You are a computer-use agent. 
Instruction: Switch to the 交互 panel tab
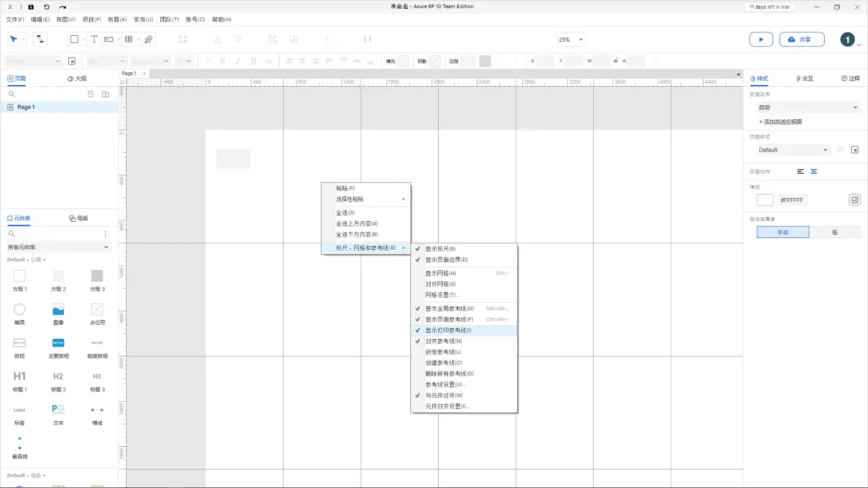coord(804,78)
